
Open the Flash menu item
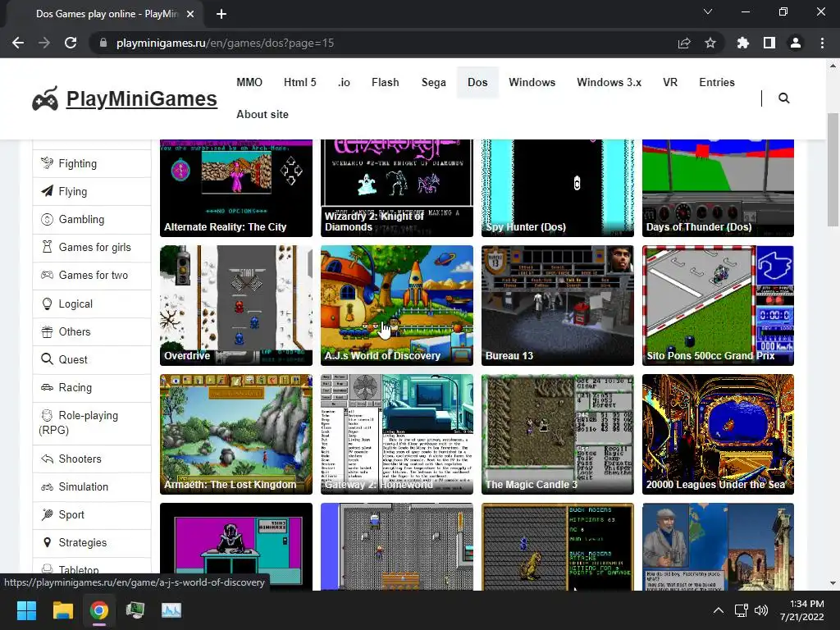click(x=386, y=82)
